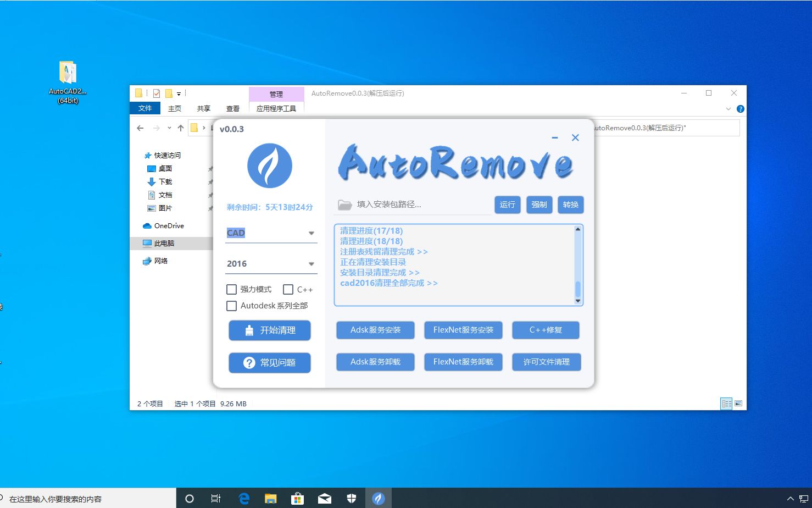Click 开始清理 button
812x508 pixels.
click(x=270, y=330)
